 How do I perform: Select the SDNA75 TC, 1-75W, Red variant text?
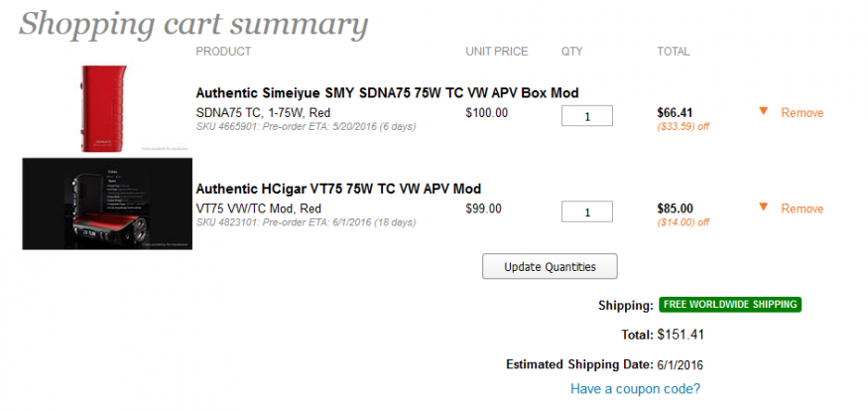[263, 113]
